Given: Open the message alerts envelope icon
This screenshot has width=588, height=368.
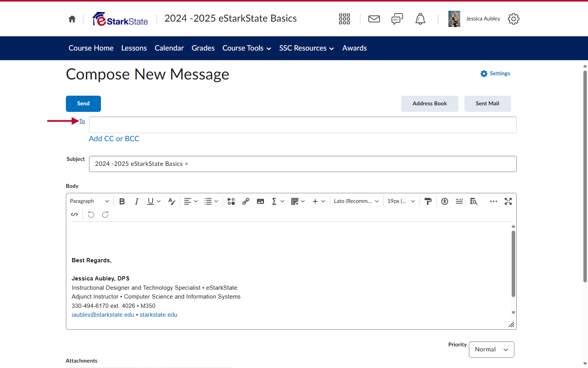Looking at the screenshot, I should (x=374, y=19).
